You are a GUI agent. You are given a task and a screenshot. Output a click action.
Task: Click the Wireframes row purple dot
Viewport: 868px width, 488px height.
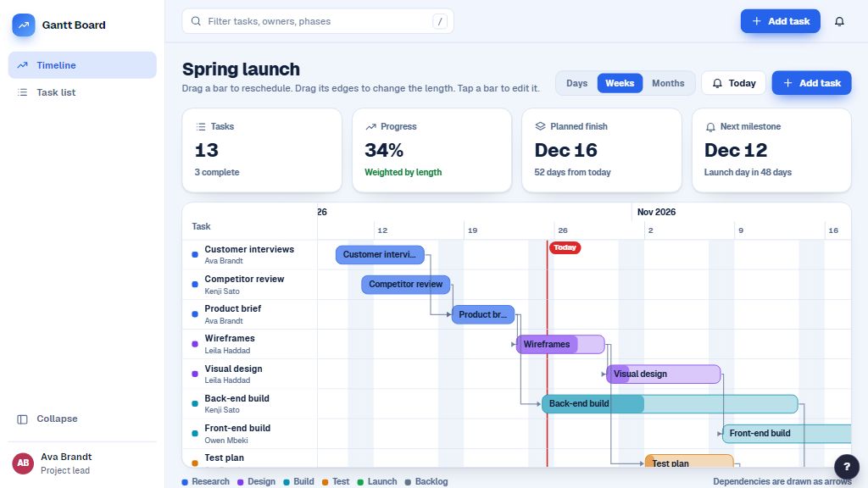tap(195, 344)
